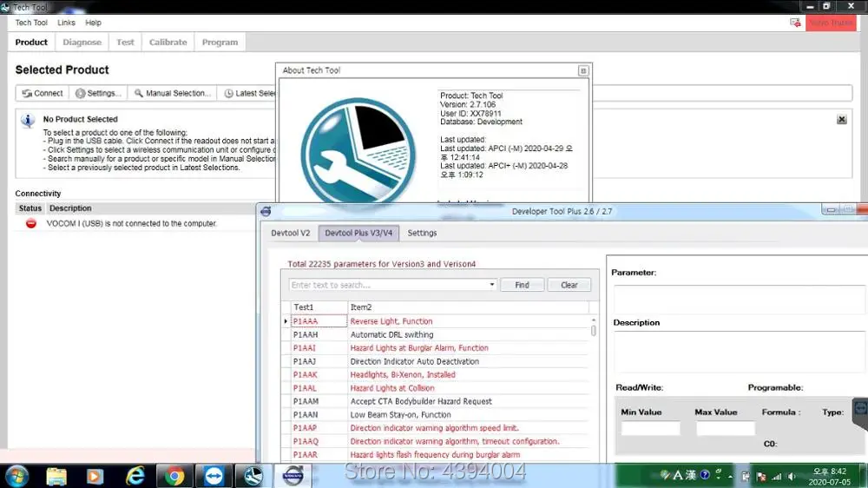The height and width of the screenshot is (488, 868).
Task: Switch to the Calibrate tab
Action: point(168,42)
